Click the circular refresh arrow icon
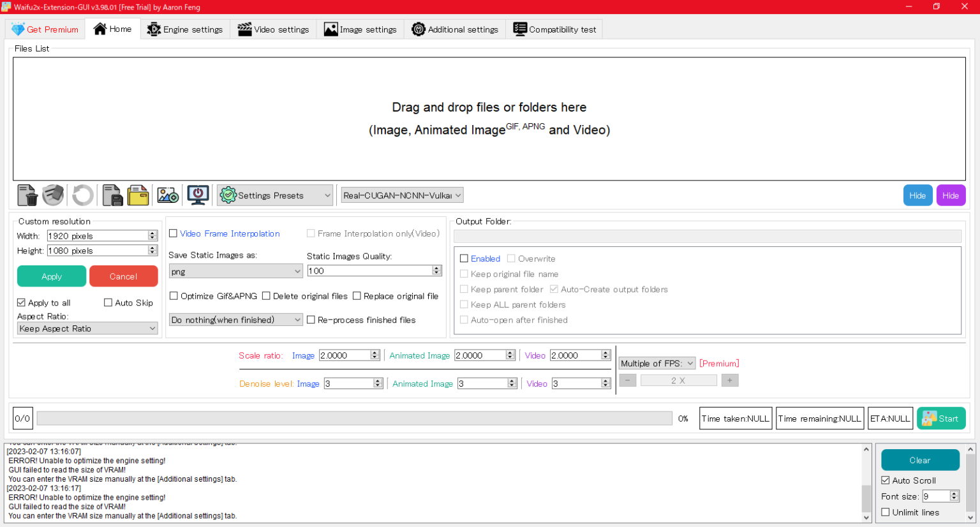 tap(82, 195)
